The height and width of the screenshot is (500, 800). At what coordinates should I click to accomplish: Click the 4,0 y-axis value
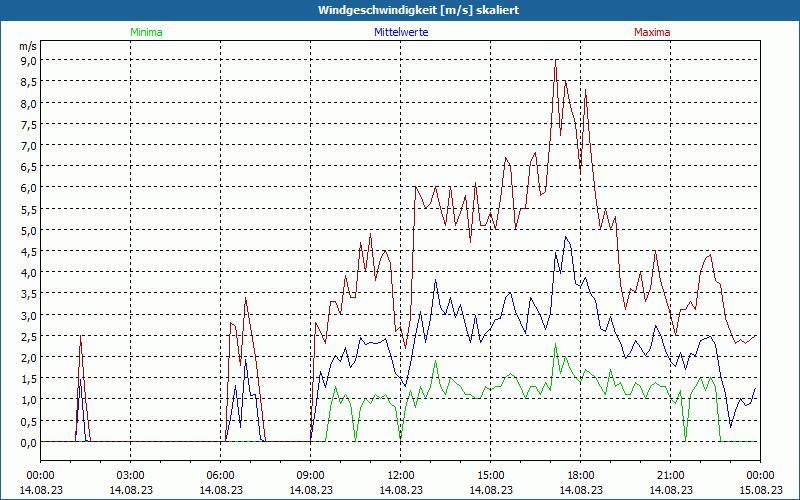(29, 273)
